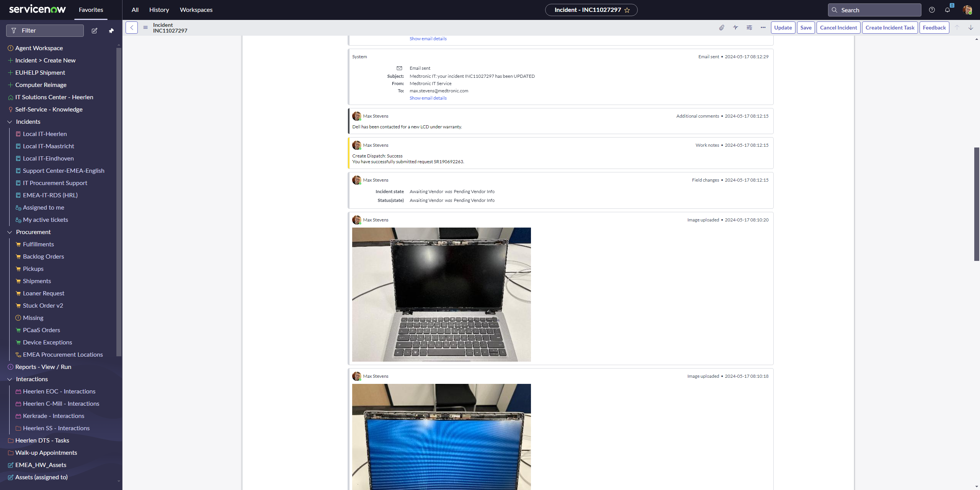Open the form context hamburger menu

pos(145,28)
